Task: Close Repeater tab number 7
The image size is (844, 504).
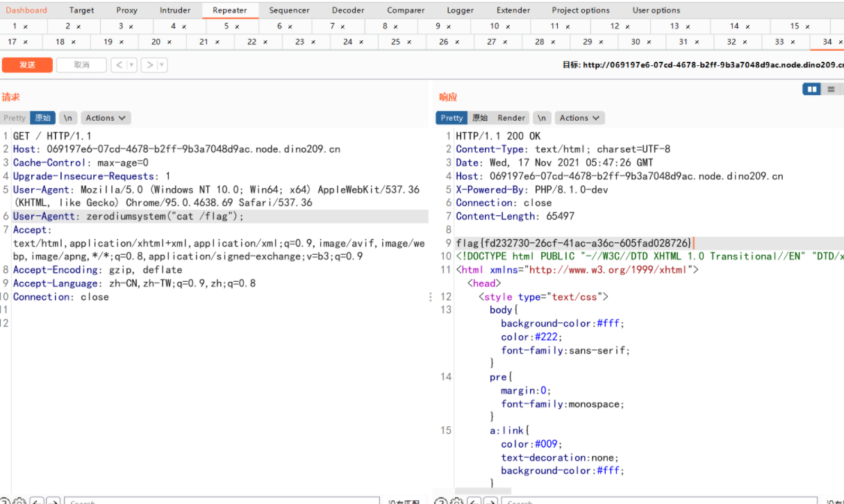Action: pyautogui.click(x=342, y=26)
